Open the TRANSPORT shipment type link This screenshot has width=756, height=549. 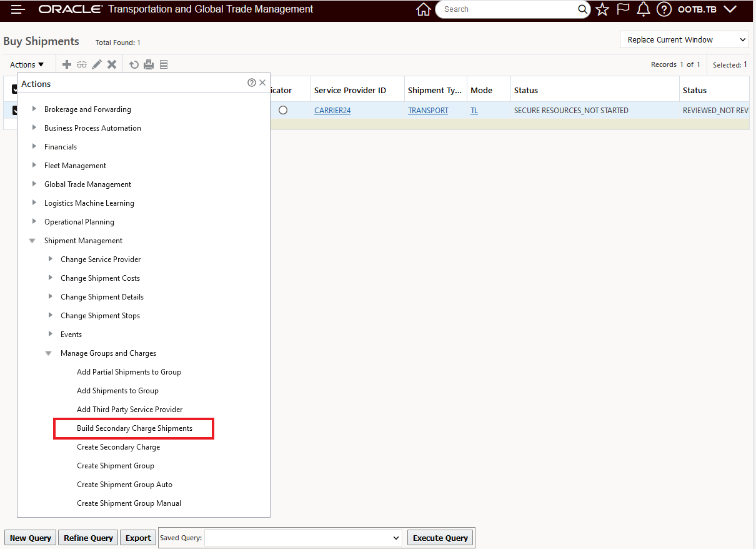pos(428,110)
